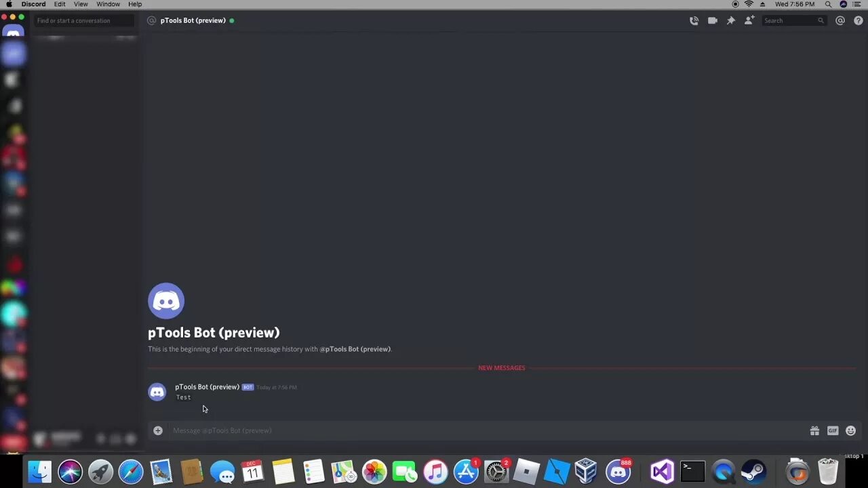Open the Window menu

(x=108, y=4)
